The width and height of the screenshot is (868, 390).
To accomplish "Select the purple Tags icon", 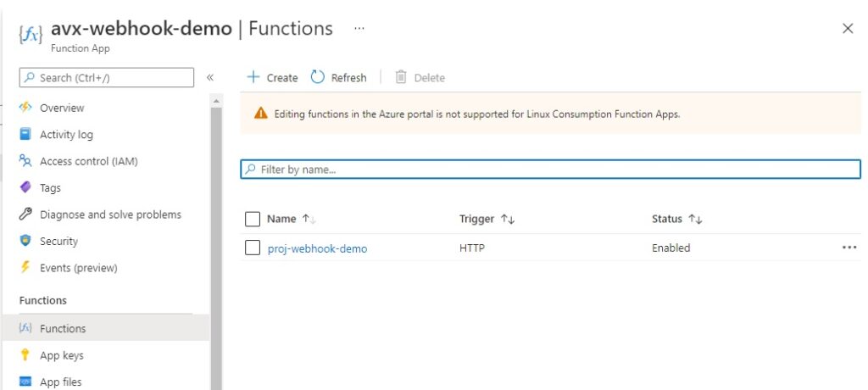I will point(25,187).
